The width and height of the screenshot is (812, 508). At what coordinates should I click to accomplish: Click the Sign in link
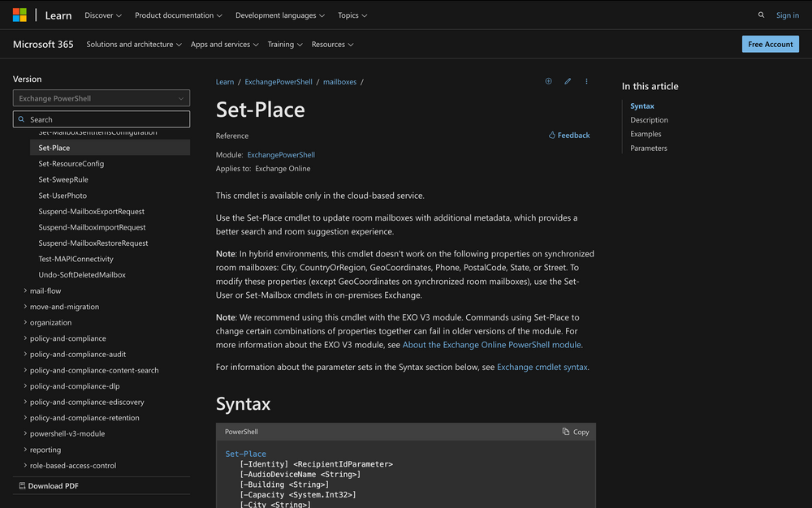787,15
